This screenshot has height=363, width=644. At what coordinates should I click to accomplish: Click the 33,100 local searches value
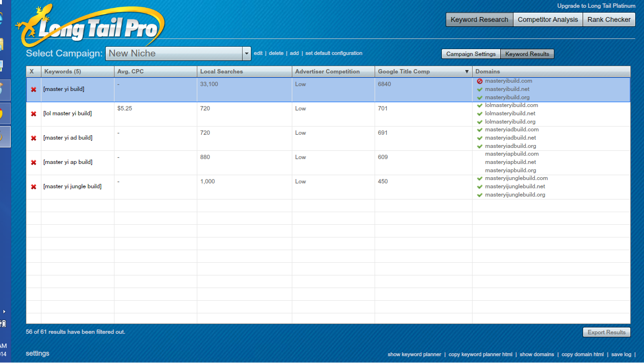pyautogui.click(x=209, y=84)
